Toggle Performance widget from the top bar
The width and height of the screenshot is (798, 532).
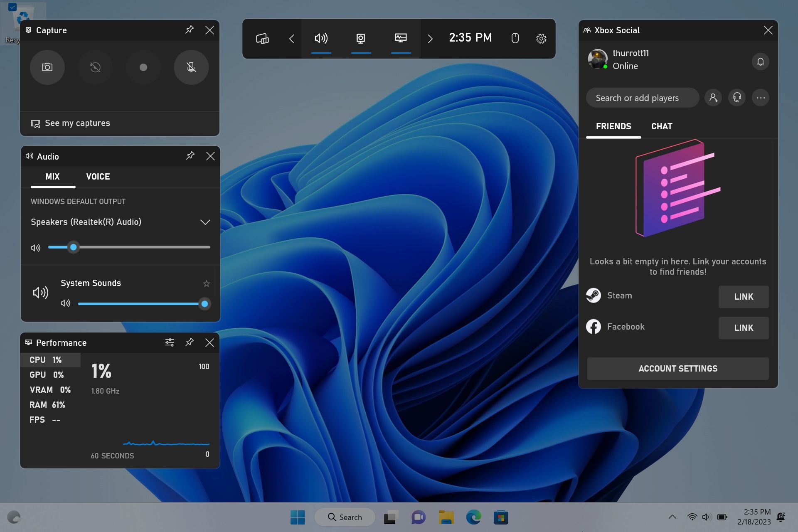(x=401, y=39)
